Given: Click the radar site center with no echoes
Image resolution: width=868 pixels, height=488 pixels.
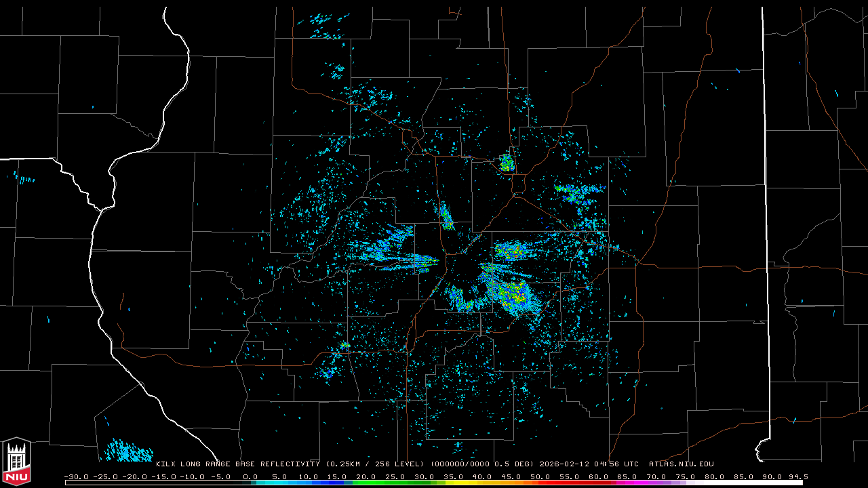Looking at the screenshot, I should coord(462,269).
